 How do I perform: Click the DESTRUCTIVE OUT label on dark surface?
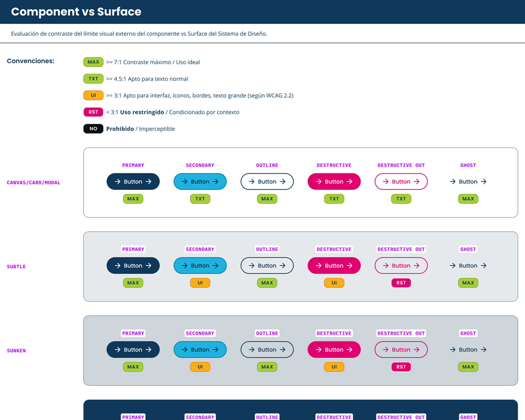[x=401, y=417]
